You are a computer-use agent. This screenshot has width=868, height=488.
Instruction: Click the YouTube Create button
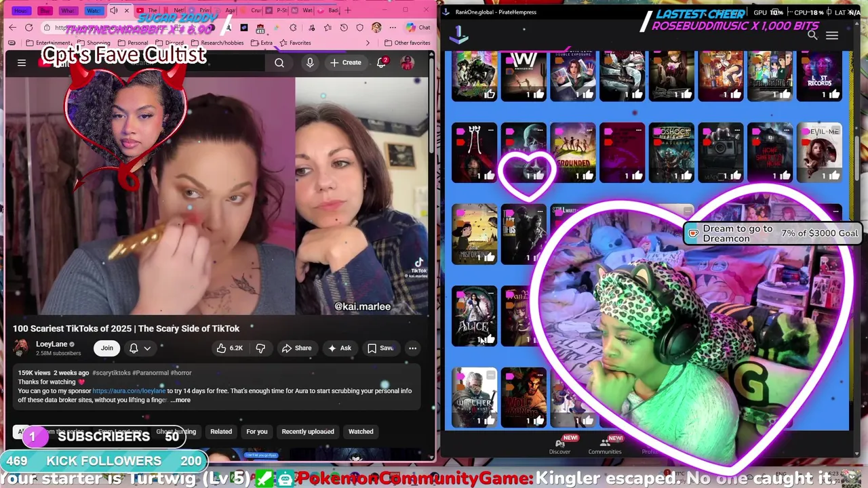coord(346,62)
